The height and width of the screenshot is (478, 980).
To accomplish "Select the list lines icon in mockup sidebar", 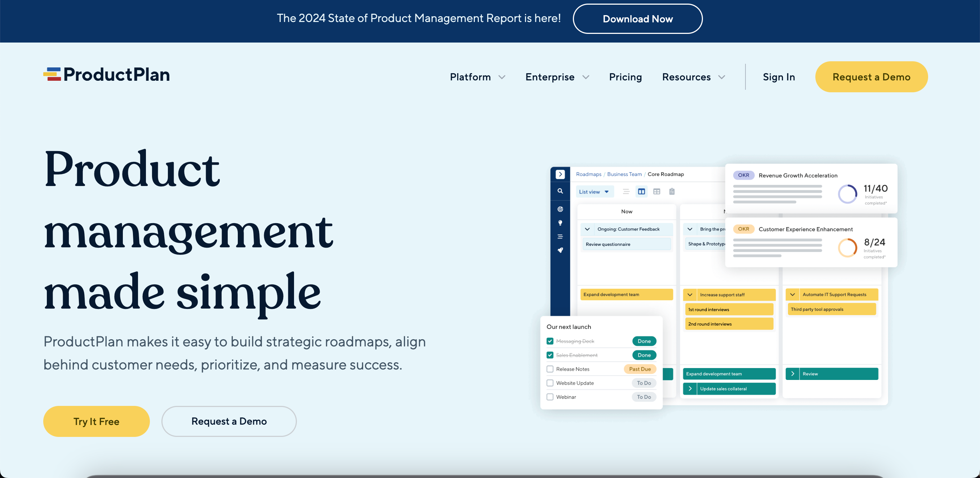I will [560, 236].
